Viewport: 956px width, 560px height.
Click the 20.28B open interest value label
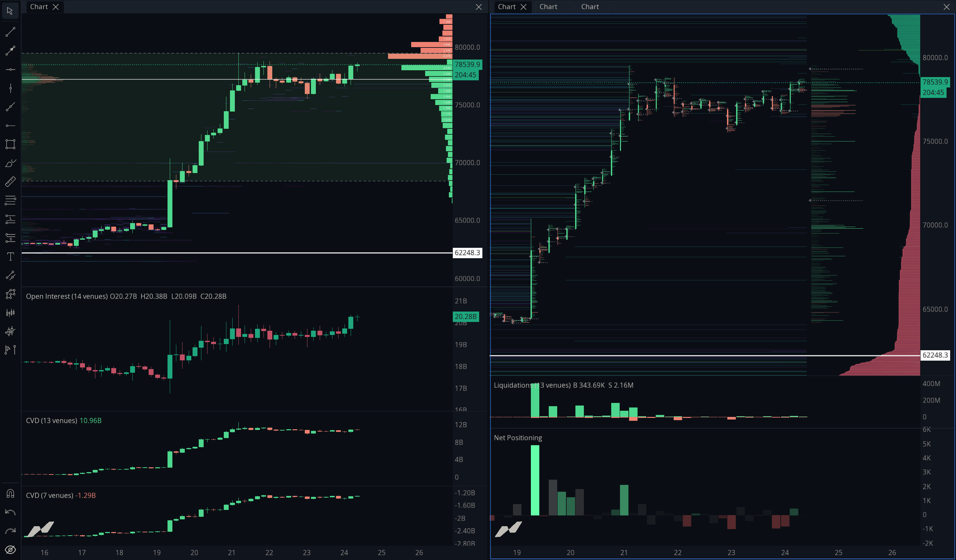pos(466,317)
